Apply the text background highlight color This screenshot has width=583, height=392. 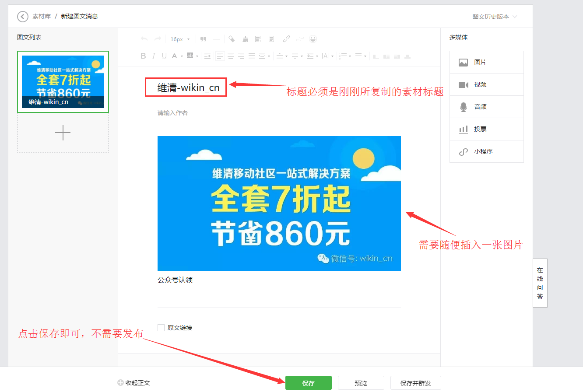pyautogui.click(x=190, y=56)
